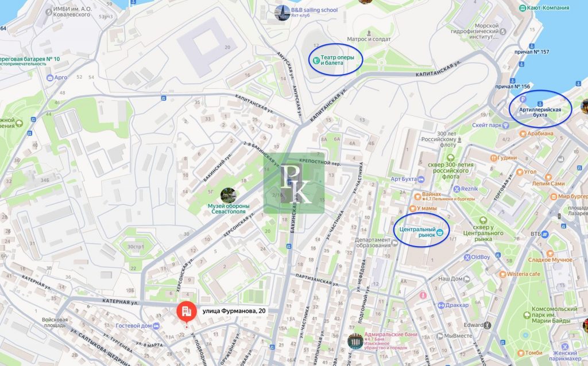Click the РК watermark logo
This screenshot has width=588, height=366.
coord(294,183)
